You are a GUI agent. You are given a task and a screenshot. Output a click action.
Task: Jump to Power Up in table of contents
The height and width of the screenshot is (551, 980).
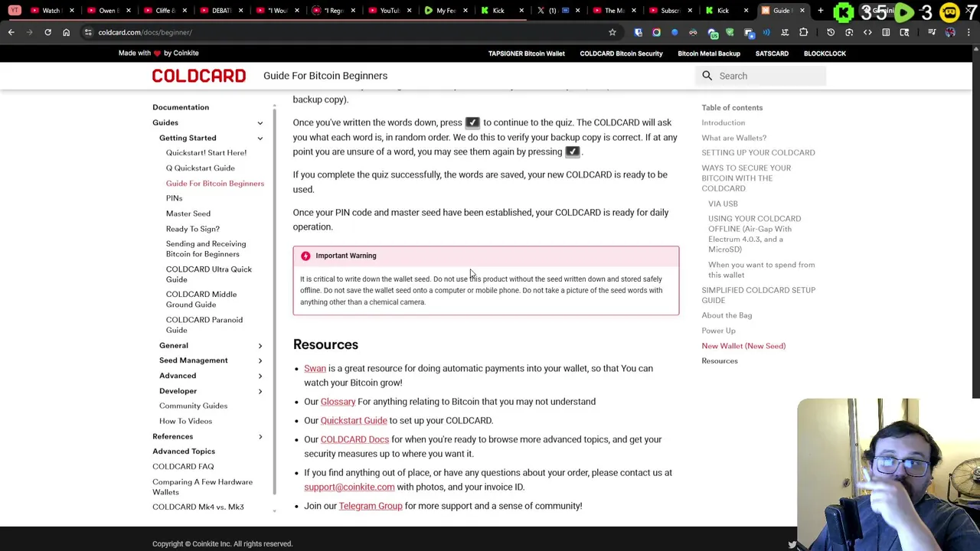click(x=718, y=331)
